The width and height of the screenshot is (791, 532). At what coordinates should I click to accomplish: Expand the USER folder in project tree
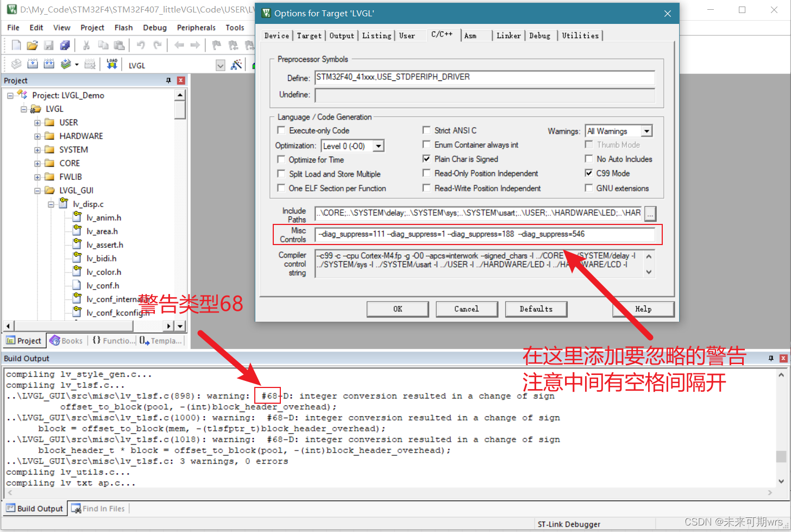click(x=37, y=123)
